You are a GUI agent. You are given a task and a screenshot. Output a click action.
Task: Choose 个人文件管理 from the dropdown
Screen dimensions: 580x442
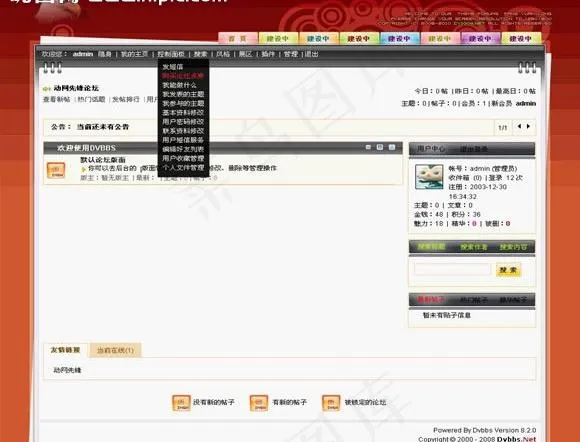click(183, 167)
